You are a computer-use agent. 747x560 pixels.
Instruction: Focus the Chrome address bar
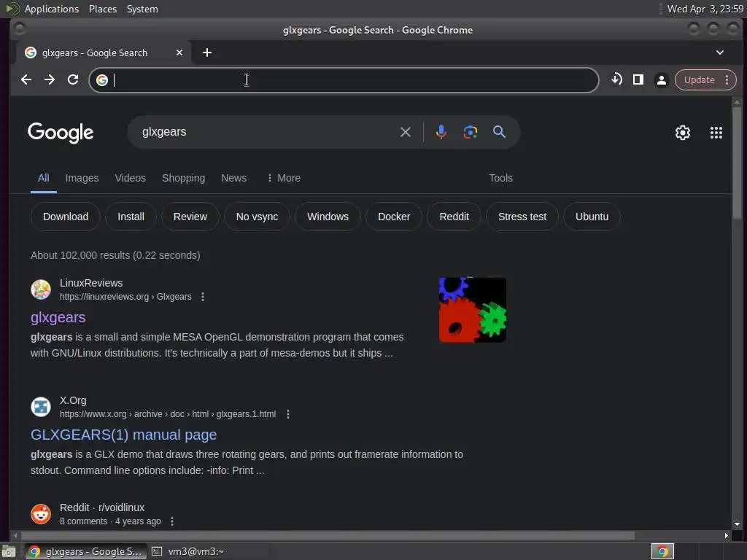pyautogui.click(x=344, y=80)
